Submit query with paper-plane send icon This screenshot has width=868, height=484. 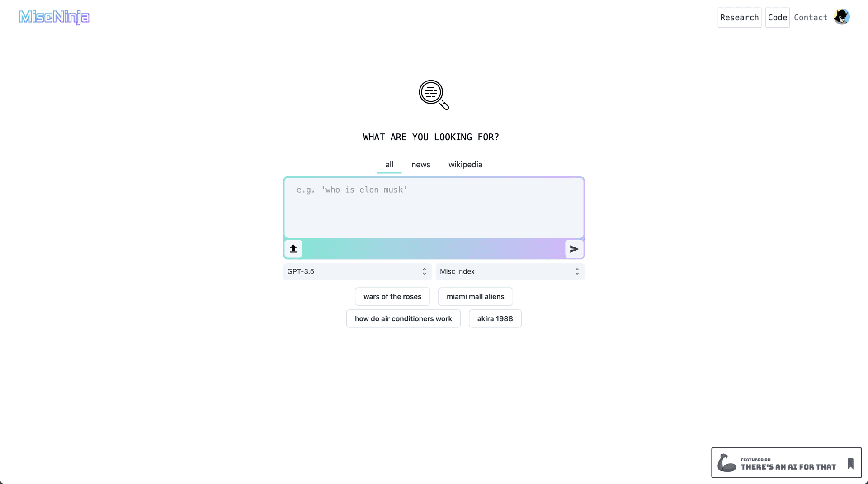click(574, 249)
